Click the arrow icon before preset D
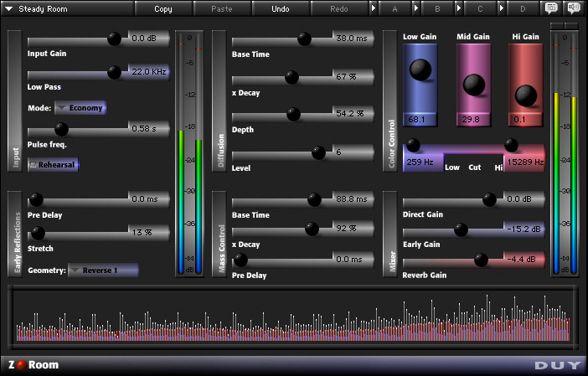588x376 pixels. pos(502,8)
